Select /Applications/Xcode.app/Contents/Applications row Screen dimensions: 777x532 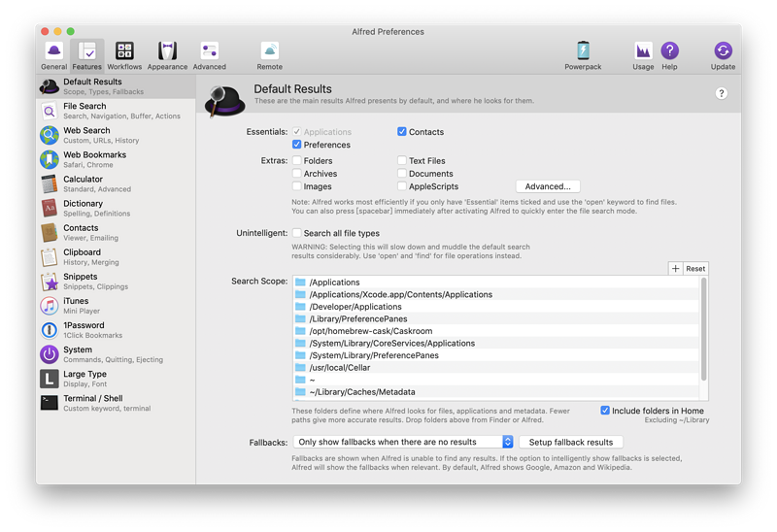pyautogui.click(x=496, y=295)
